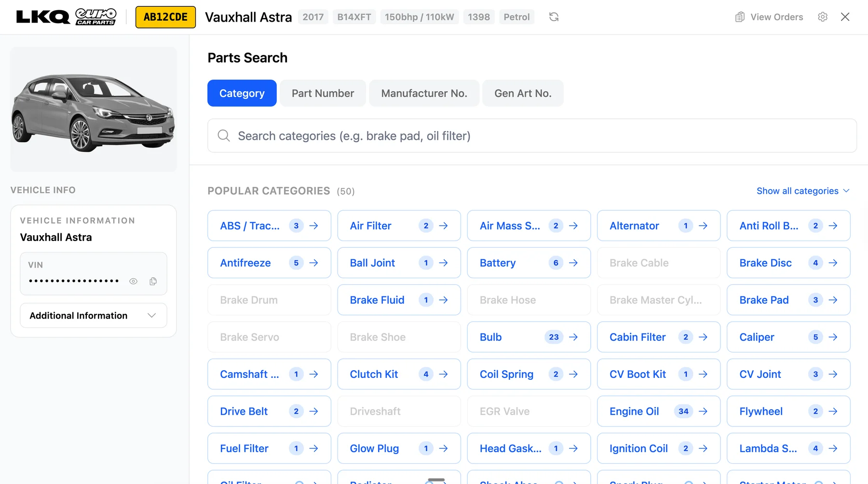This screenshot has height=484, width=868.
Task: Click the arrow icon on the Battery card
Action: [573, 263]
